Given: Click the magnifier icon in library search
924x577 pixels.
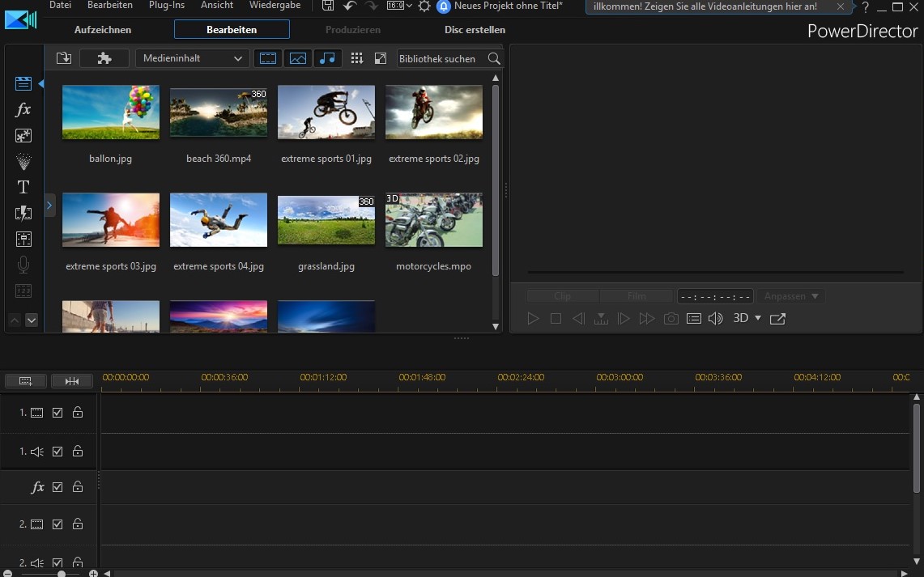Looking at the screenshot, I should 494,58.
